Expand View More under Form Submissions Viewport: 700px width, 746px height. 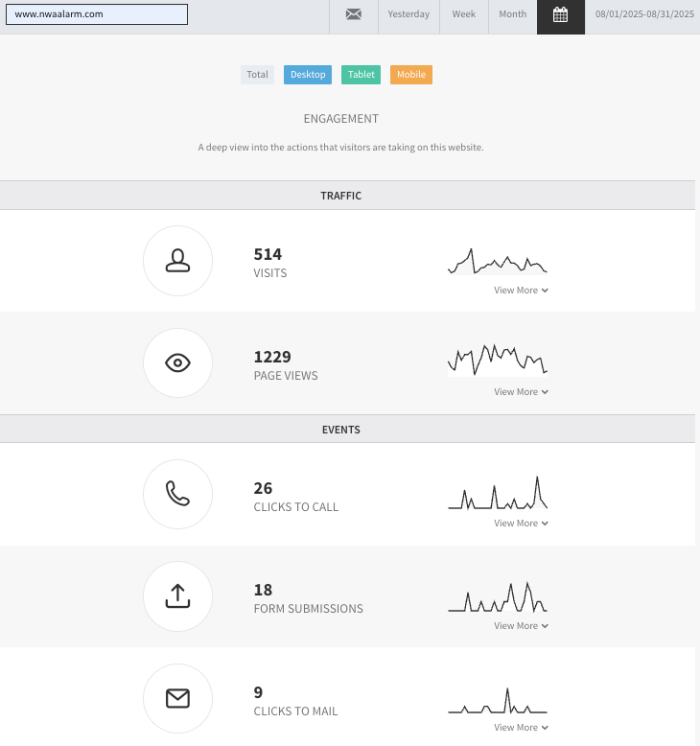521,626
